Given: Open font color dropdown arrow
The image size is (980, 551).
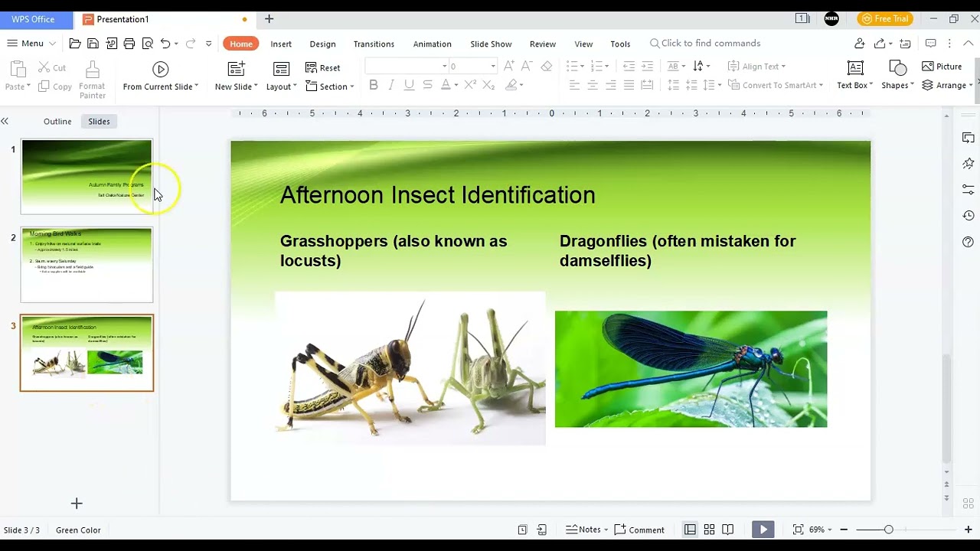Looking at the screenshot, I should pyautogui.click(x=456, y=85).
